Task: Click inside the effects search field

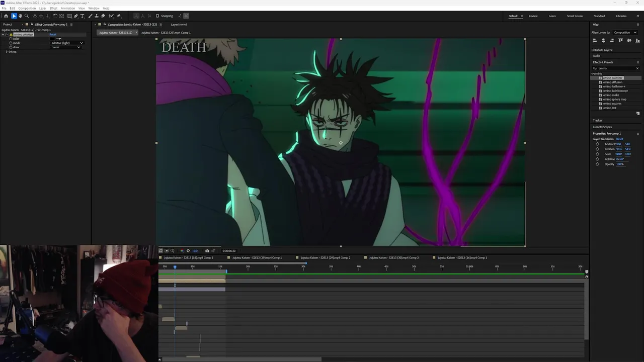Action: coord(616,68)
